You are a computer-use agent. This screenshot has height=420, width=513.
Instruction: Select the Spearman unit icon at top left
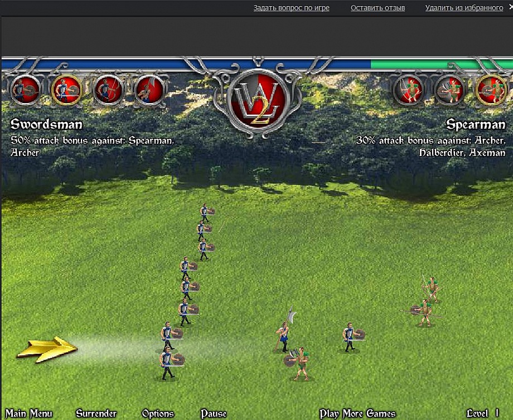pyautogui.click(x=26, y=90)
